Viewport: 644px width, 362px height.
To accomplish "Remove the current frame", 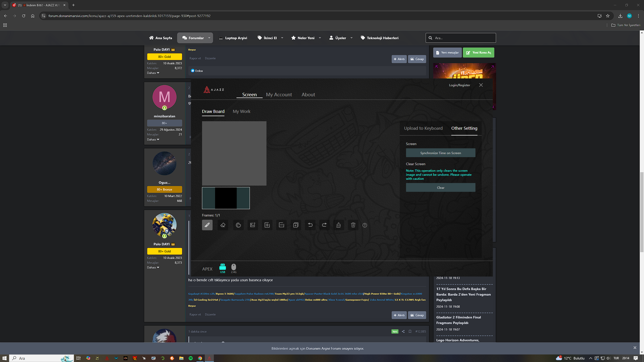I will pos(281,225).
